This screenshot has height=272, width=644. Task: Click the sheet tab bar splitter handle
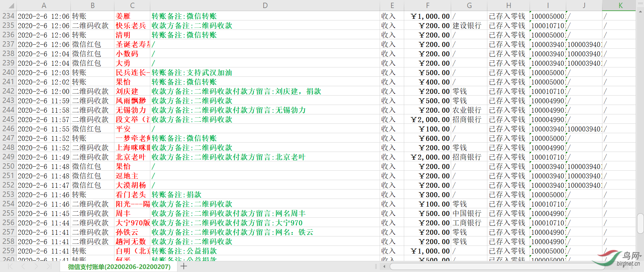tap(376, 266)
